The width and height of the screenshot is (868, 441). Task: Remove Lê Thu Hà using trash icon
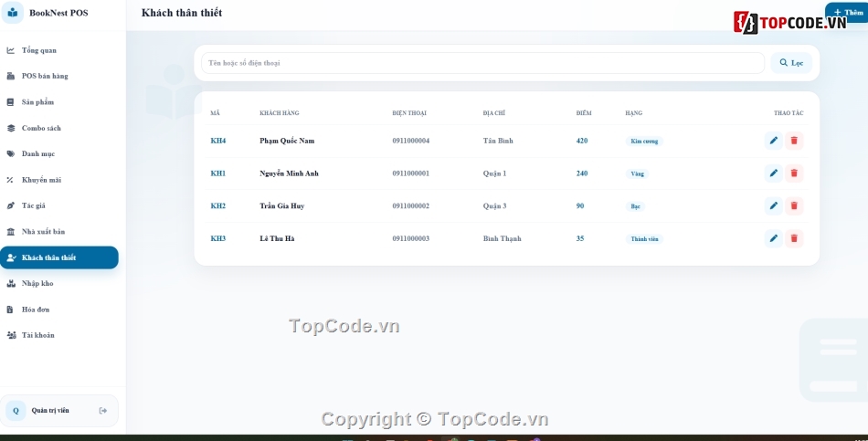(x=794, y=238)
